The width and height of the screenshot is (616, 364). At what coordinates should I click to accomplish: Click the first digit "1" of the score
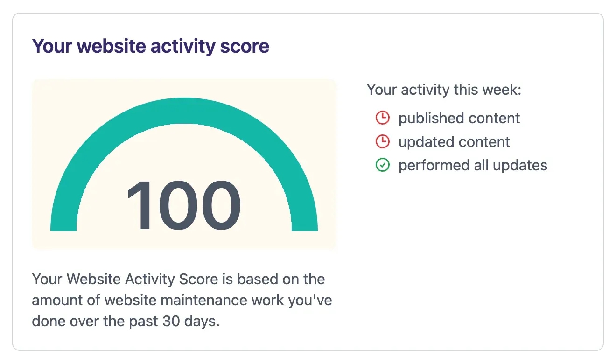pyautogui.click(x=138, y=206)
